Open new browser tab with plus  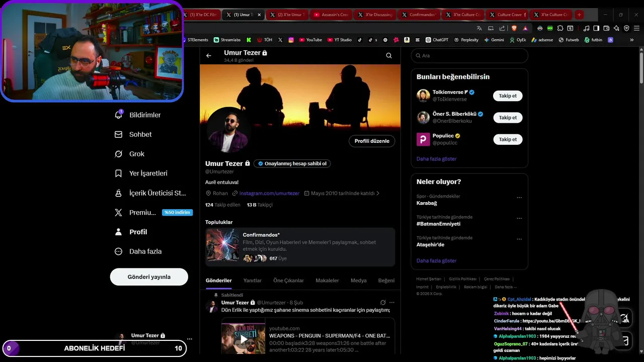pyautogui.click(x=579, y=15)
